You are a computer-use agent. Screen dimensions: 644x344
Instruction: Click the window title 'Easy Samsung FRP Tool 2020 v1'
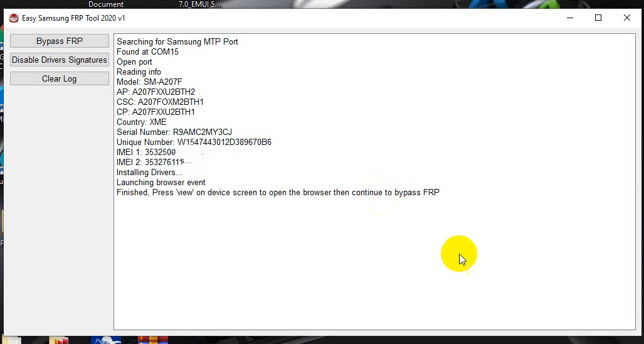(x=73, y=18)
